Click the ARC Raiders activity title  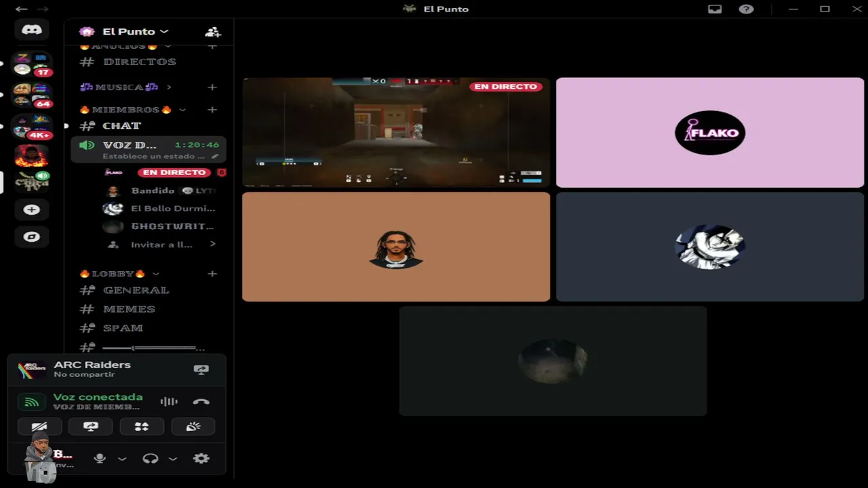point(92,365)
